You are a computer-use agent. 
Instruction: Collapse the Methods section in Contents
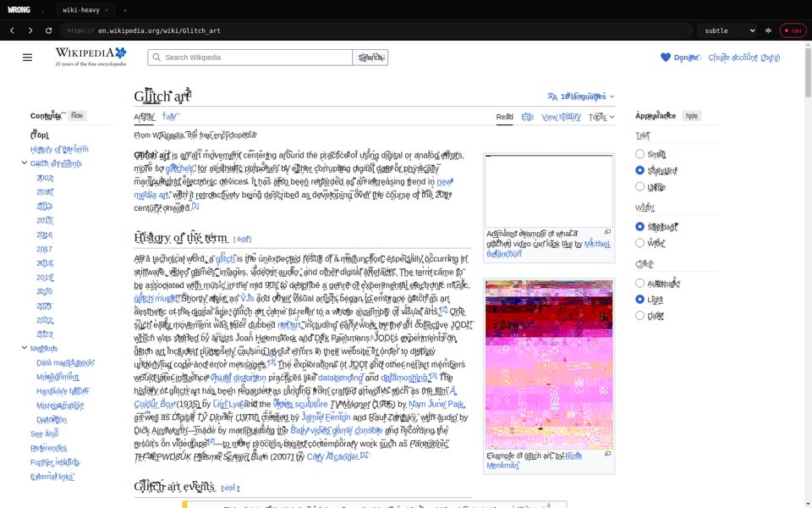click(x=24, y=348)
